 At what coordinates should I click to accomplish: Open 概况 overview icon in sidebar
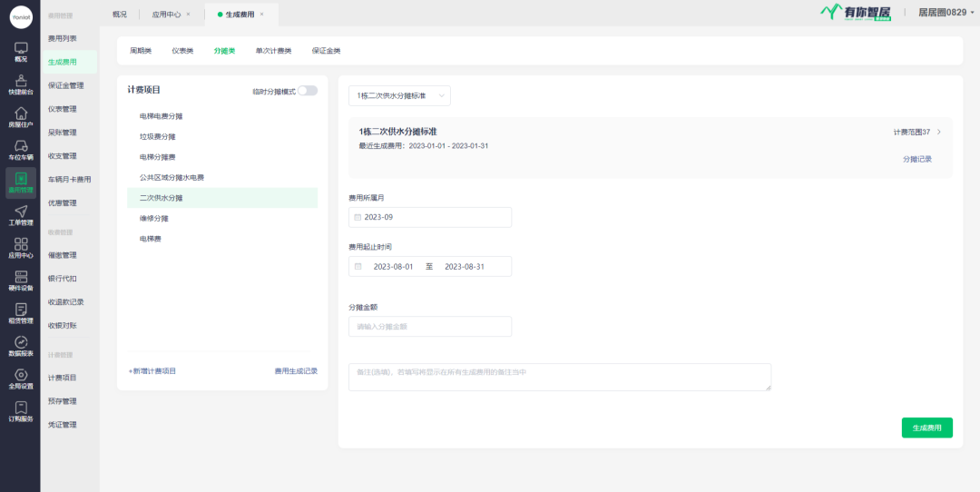21,49
